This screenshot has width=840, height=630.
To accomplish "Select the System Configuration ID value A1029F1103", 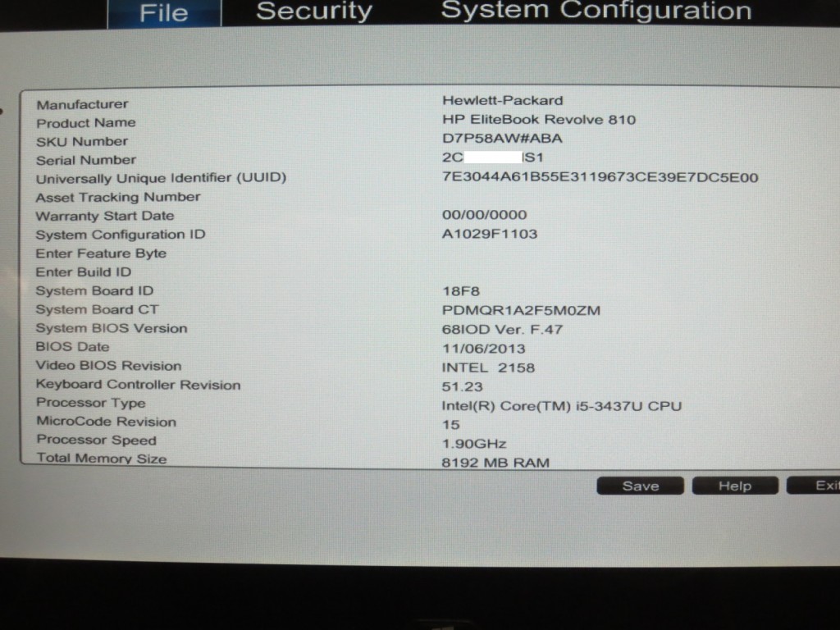I will tap(489, 234).
